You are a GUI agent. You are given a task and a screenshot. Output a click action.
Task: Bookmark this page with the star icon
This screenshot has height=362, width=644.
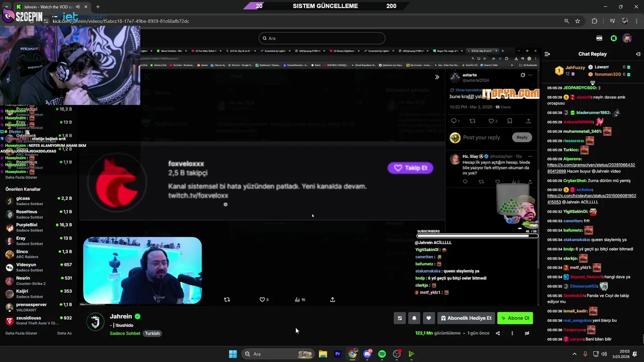click(x=578, y=21)
